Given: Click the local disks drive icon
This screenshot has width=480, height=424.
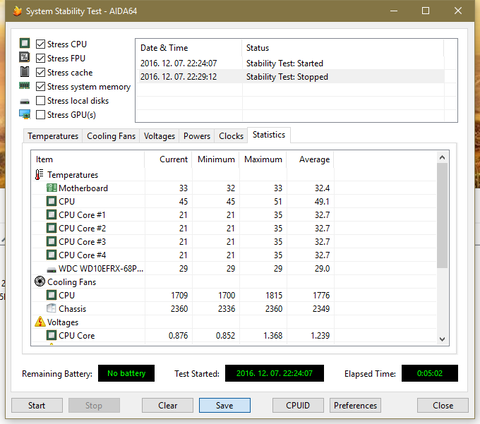Looking at the screenshot, I should pyautogui.click(x=25, y=101).
